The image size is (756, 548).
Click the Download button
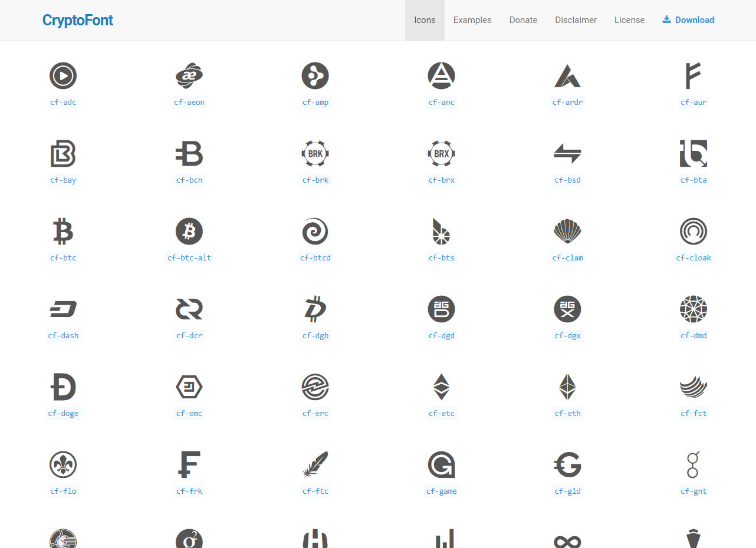coord(688,19)
